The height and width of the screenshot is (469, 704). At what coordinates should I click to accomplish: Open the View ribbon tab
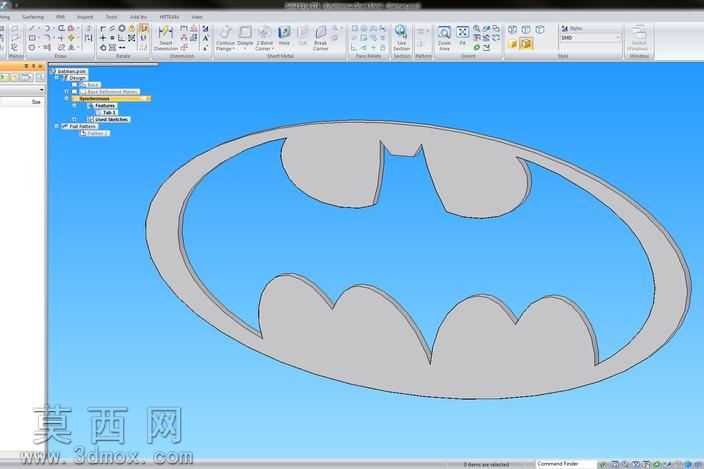point(197,17)
